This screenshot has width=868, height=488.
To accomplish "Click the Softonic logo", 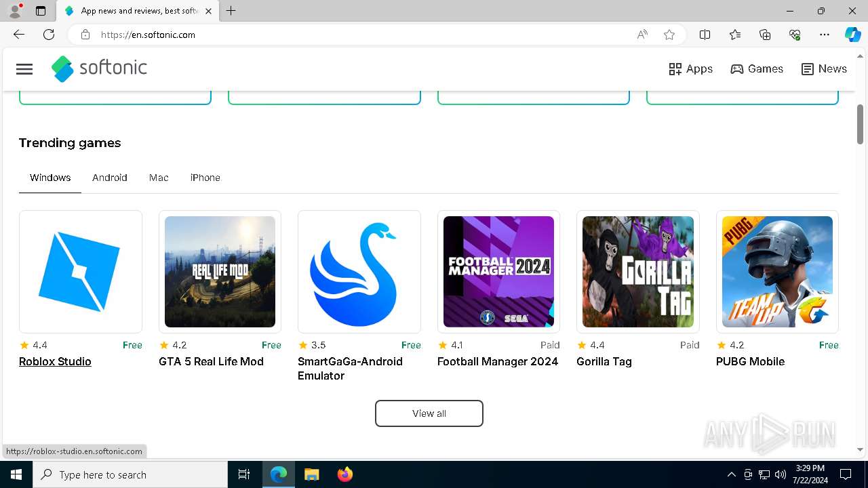I will (x=99, y=68).
